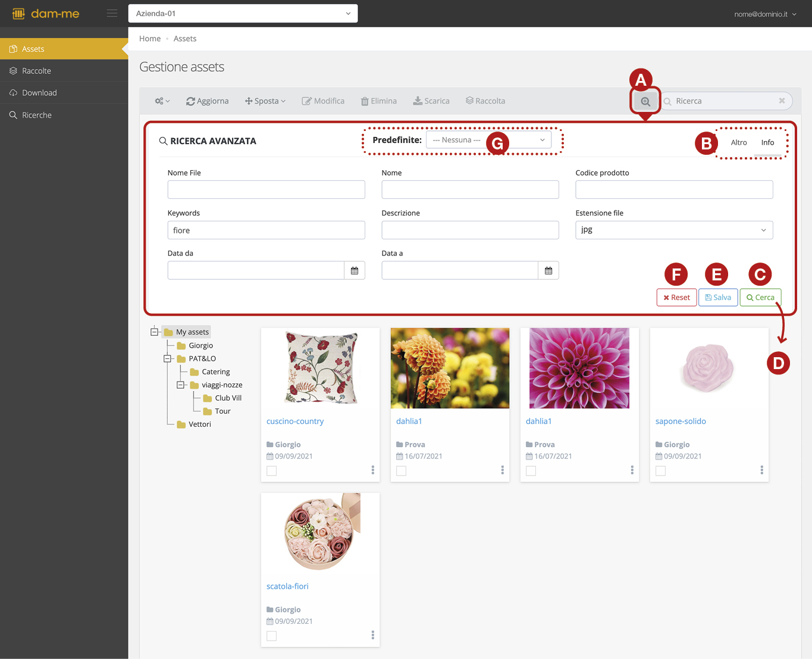Open three-dot menu on dahlia1 pink flower card

[632, 470]
